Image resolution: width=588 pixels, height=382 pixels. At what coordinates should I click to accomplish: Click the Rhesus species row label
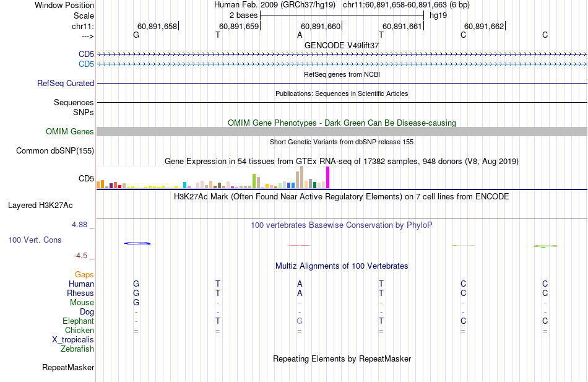click(80, 293)
